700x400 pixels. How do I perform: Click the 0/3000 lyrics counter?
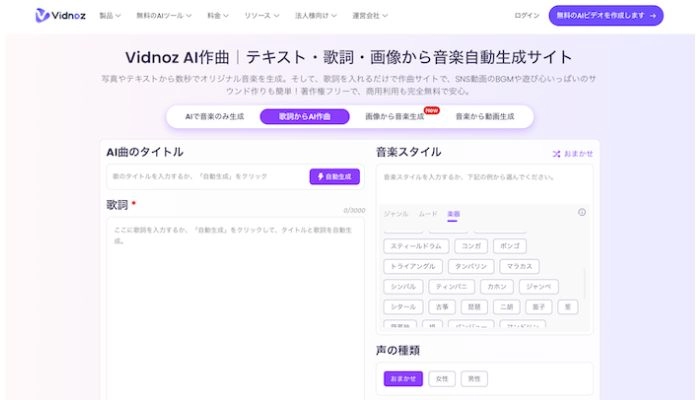354,210
